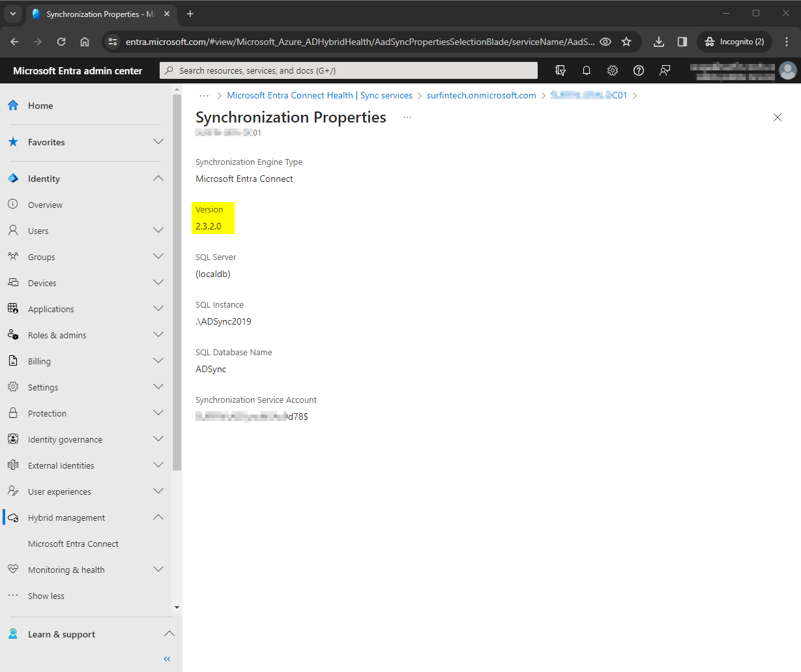Image resolution: width=801 pixels, height=672 pixels.
Task: Collapse the Hybrid management chevron
Action: tap(158, 518)
